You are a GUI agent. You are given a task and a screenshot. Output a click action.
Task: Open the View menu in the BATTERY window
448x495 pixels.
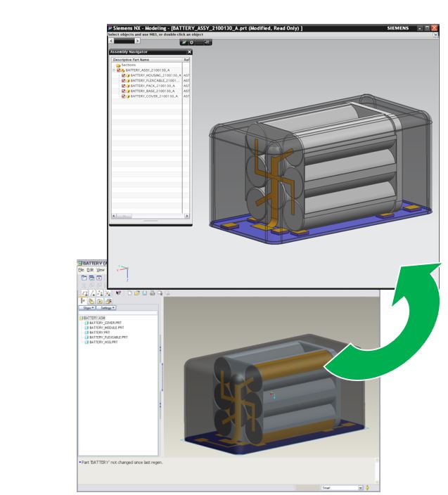click(101, 270)
